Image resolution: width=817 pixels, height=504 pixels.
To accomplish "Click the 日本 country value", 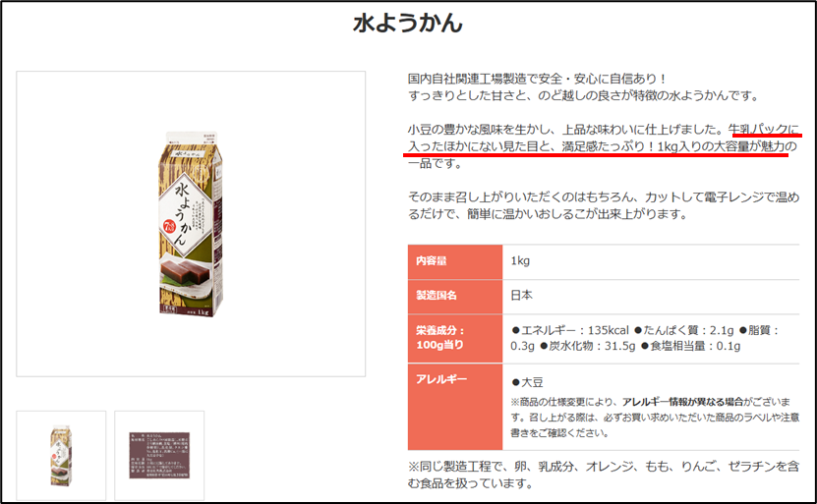I will pos(522,295).
